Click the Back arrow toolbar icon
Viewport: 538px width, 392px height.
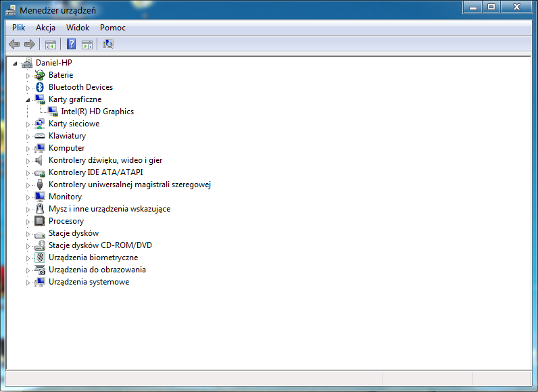[x=14, y=44]
